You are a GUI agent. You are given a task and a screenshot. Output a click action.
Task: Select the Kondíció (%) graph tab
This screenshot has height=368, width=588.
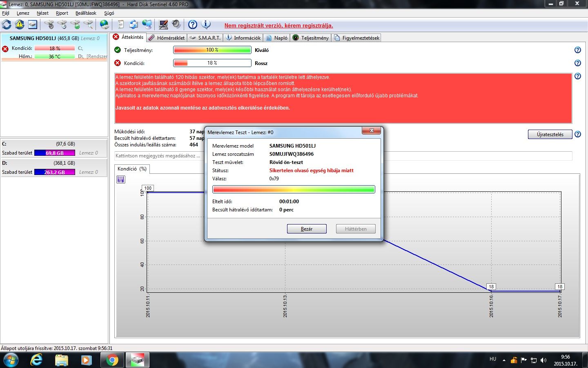tap(132, 169)
